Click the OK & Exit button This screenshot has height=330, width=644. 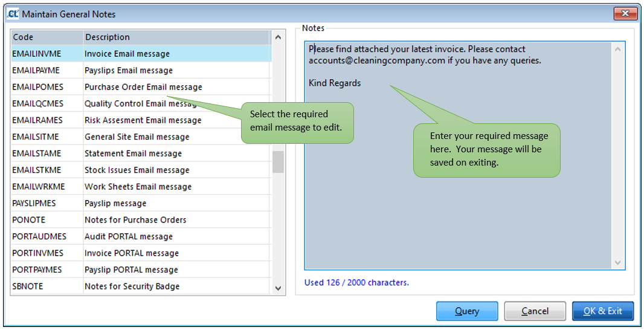click(x=602, y=311)
